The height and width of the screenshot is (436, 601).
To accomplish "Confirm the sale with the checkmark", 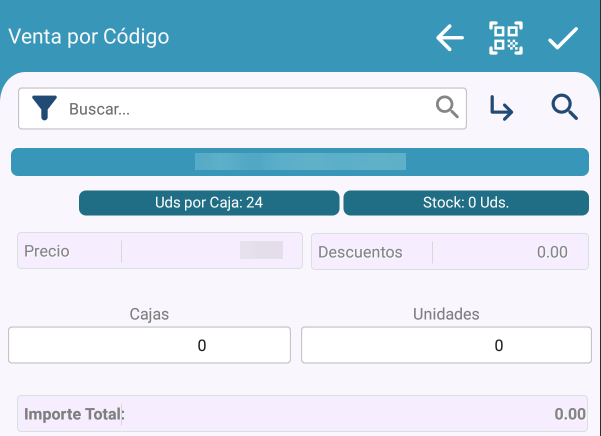I will pyautogui.click(x=563, y=38).
